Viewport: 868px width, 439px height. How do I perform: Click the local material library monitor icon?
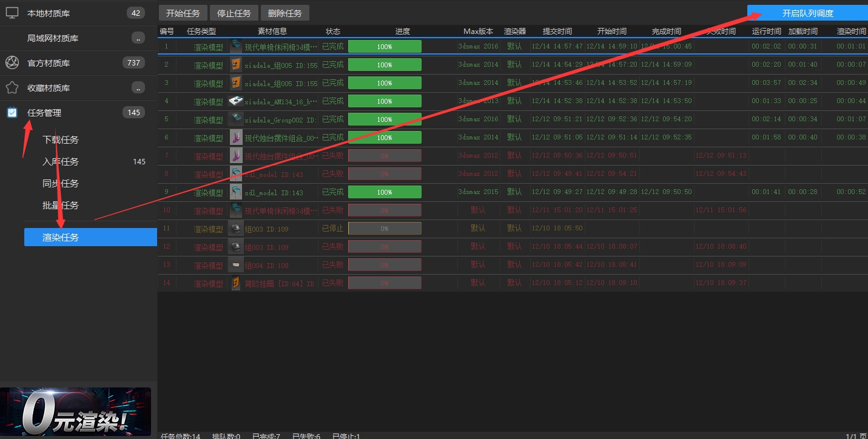tap(12, 13)
